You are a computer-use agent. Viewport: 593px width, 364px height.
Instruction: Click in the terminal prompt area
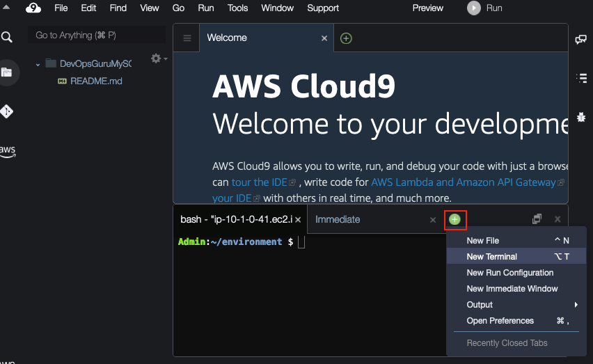pos(301,242)
